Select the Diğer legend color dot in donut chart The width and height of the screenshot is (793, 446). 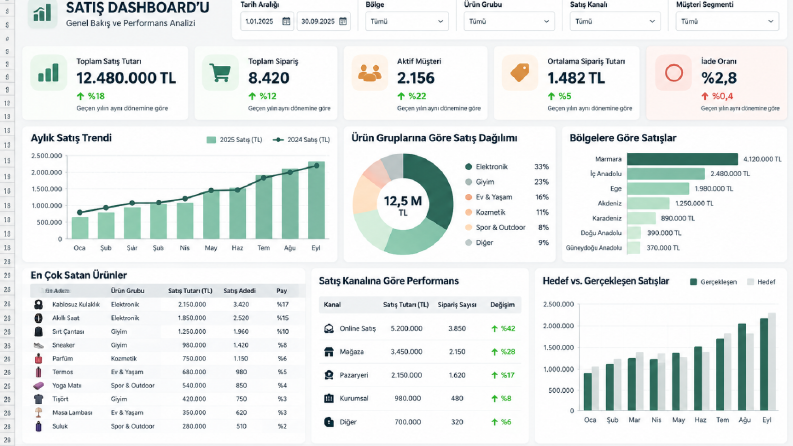[x=468, y=242]
